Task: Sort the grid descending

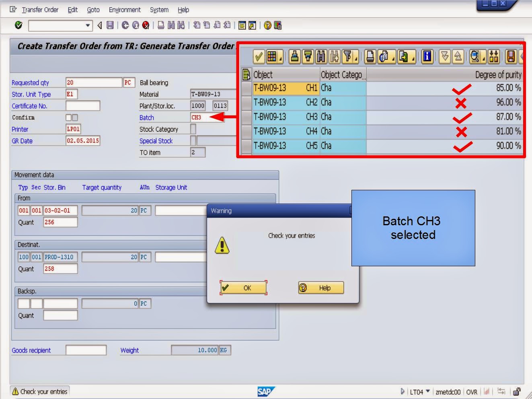Action: tap(307, 57)
